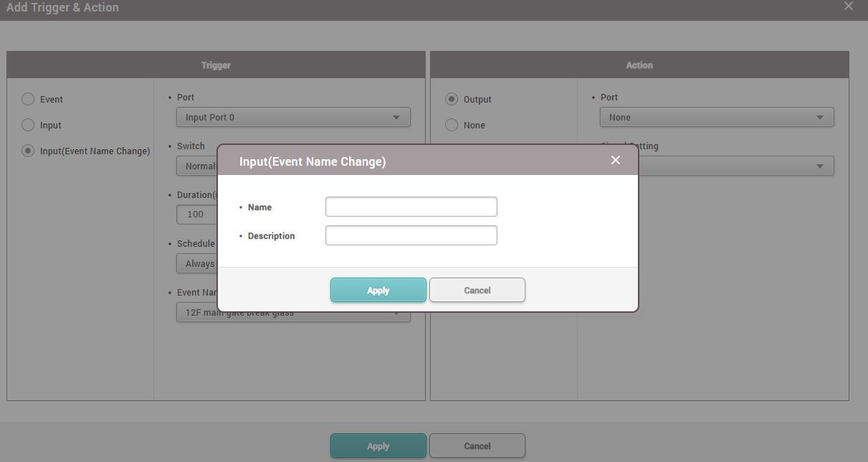Image resolution: width=868 pixels, height=462 pixels.
Task: Choose Input(Event Name Change) radio option
Action: (x=28, y=151)
